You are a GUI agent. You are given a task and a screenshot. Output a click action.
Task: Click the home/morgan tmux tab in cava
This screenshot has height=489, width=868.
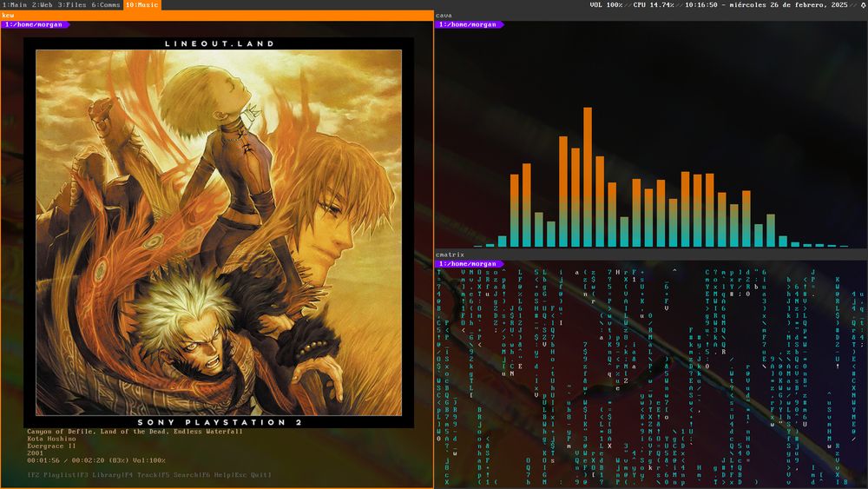pos(470,24)
